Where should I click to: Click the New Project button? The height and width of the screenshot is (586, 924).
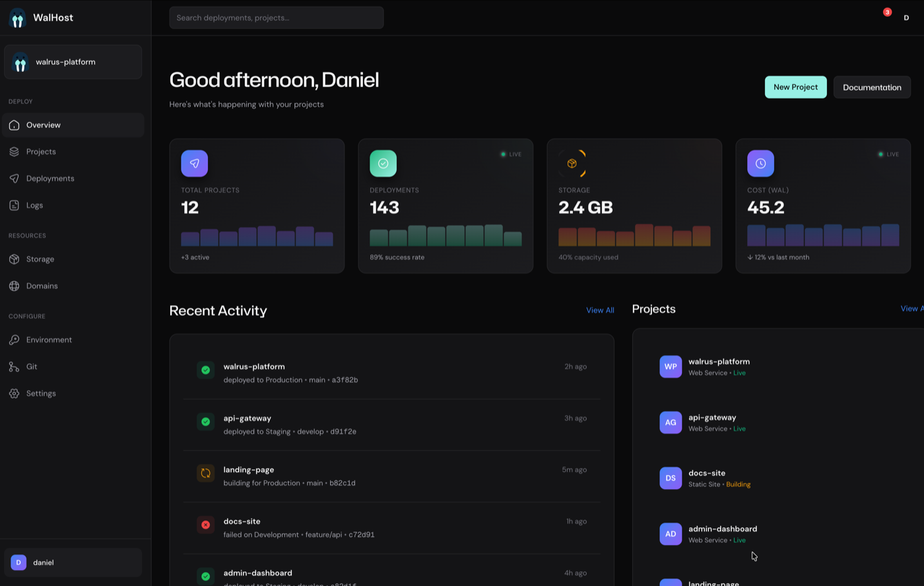point(795,87)
